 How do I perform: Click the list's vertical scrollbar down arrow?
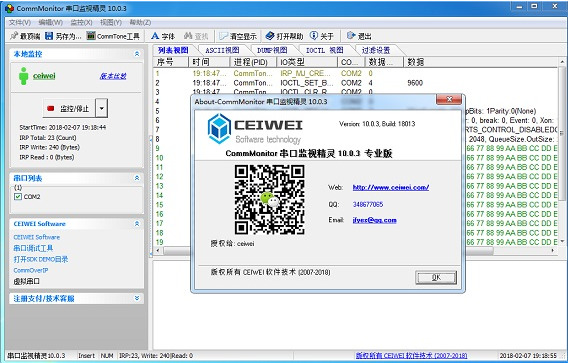562,241
